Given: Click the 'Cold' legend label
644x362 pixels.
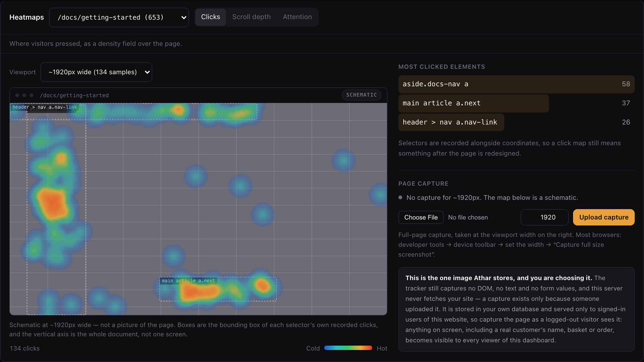Looking at the screenshot, I should pyautogui.click(x=313, y=348).
